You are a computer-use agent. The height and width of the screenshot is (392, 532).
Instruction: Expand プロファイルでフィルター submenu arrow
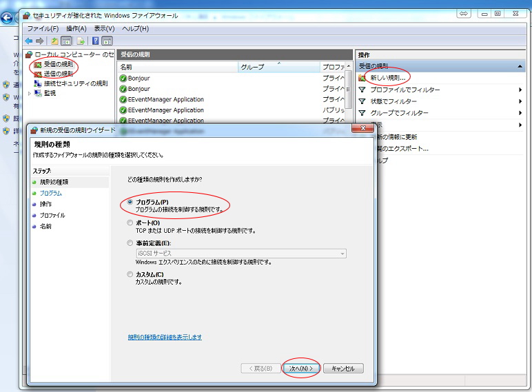[x=520, y=90]
